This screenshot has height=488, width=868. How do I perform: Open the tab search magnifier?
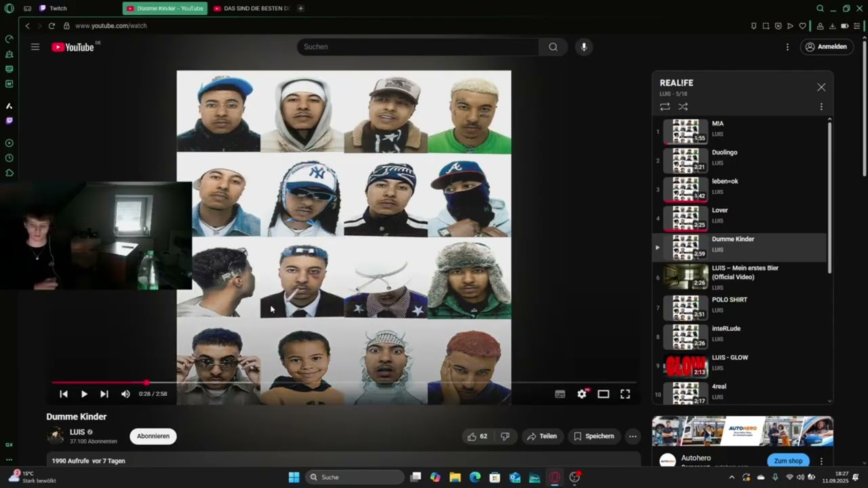820,9
